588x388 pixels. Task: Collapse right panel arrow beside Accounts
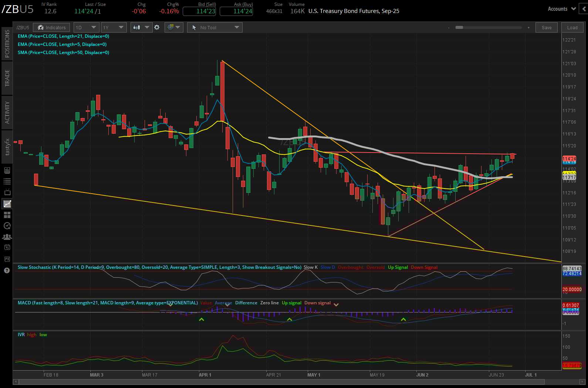(x=584, y=9)
